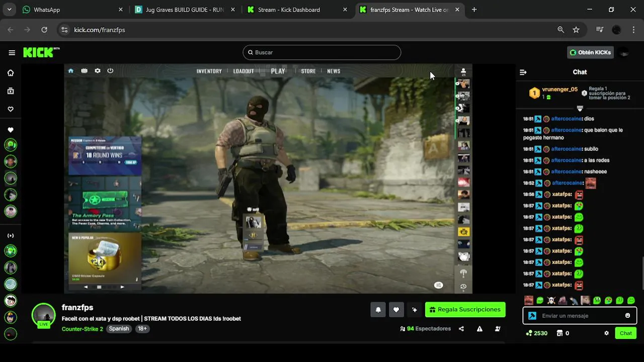Open franzfps channel avatar
The height and width of the screenshot is (362, 644).
(43, 315)
